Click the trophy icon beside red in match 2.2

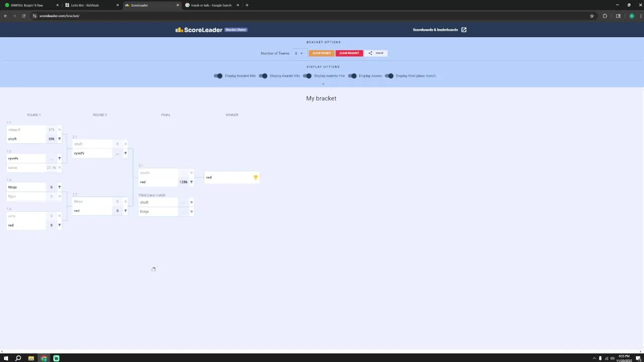(x=125, y=211)
